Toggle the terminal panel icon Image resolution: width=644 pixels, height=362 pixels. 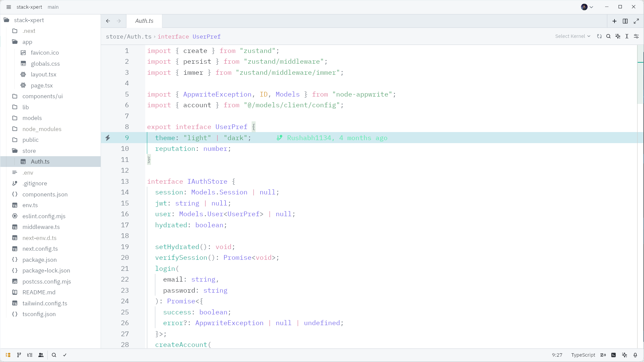613,355
